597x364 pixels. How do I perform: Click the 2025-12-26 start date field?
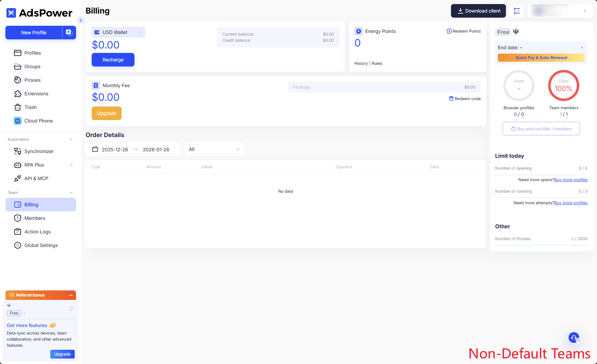tap(115, 149)
